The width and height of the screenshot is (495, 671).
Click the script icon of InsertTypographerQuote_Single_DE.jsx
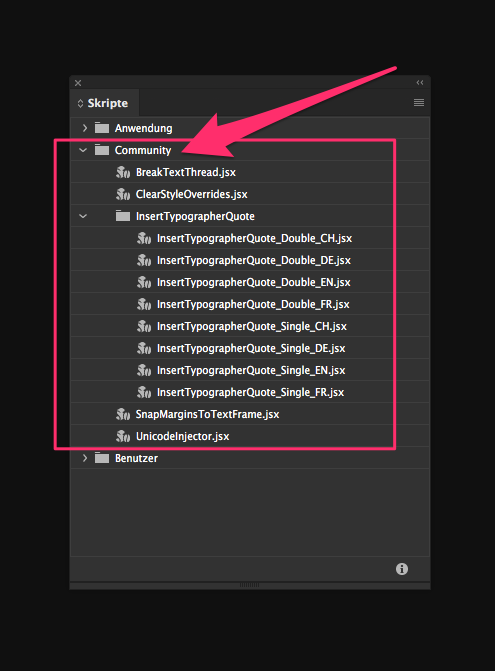(144, 348)
